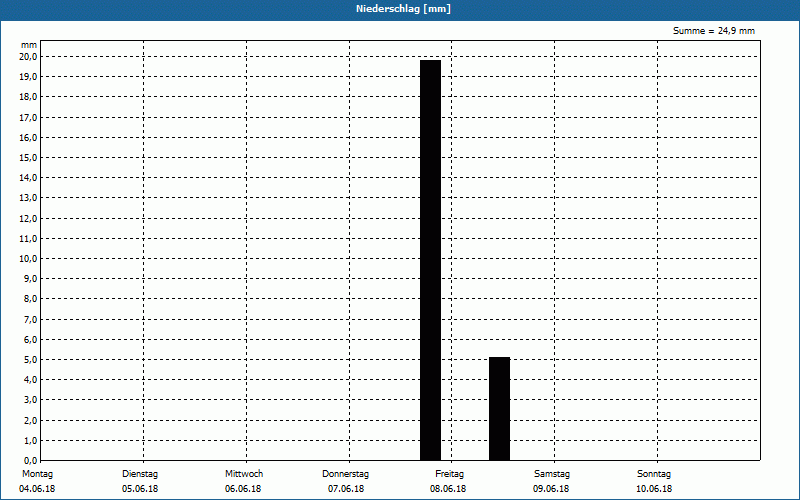Select the 'Summe = 24,9 mm' total text
The image size is (800, 500).
[714, 31]
